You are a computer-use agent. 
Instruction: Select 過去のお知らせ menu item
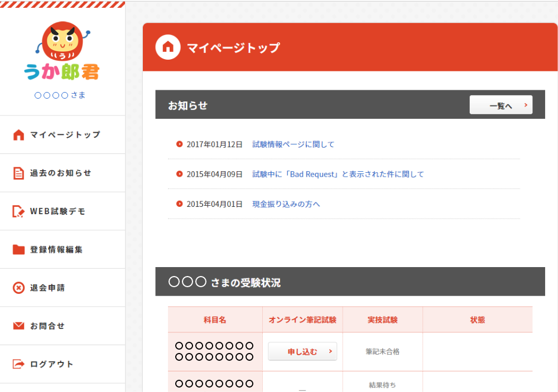61,173
